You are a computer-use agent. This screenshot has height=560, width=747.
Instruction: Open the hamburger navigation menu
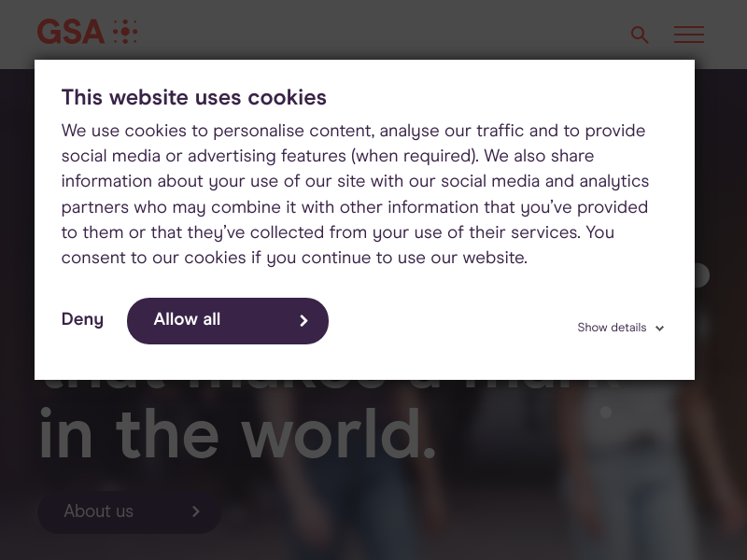(689, 35)
